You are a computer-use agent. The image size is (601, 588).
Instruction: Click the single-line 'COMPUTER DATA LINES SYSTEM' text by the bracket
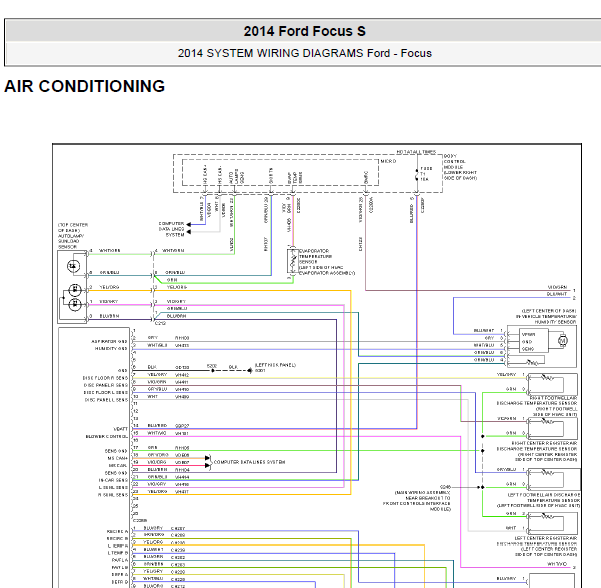[249, 462]
